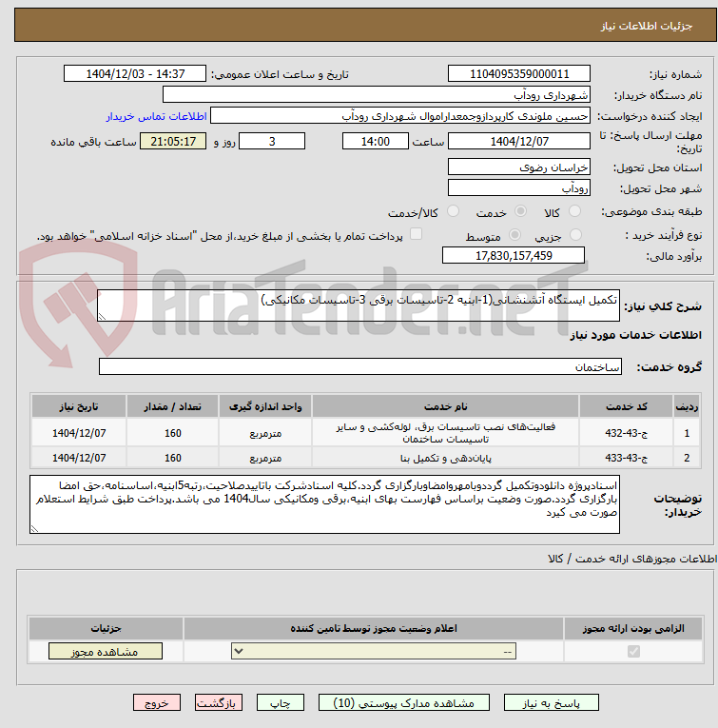This screenshot has width=718, height=728.
Task: Click the delivery city field رودآب
Action: click(x=519, y=187)
